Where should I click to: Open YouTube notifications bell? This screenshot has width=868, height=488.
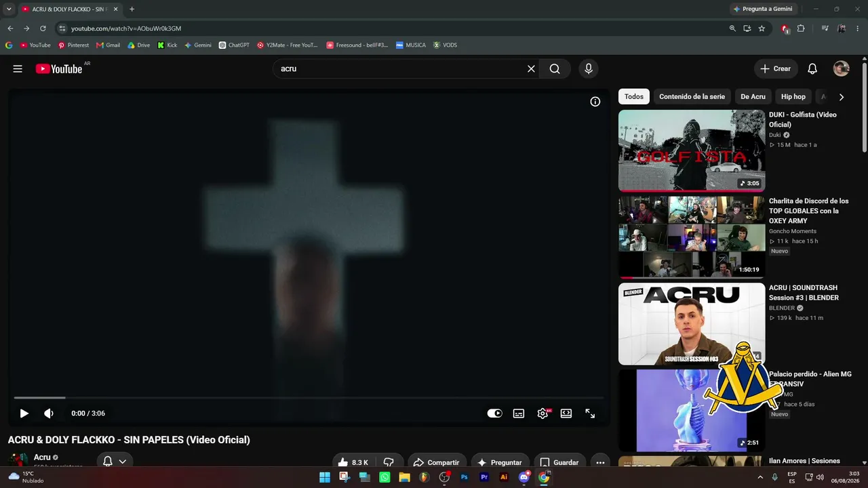[x=812, y=68]
